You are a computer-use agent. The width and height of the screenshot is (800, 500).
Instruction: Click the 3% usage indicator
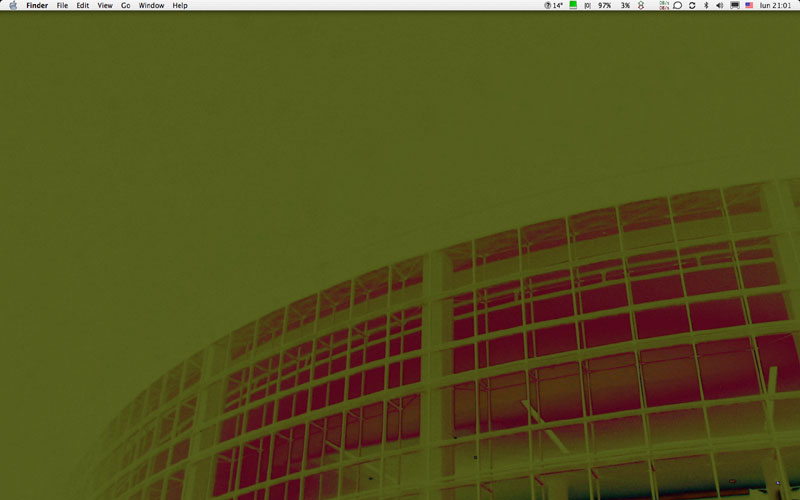(625, 5)
